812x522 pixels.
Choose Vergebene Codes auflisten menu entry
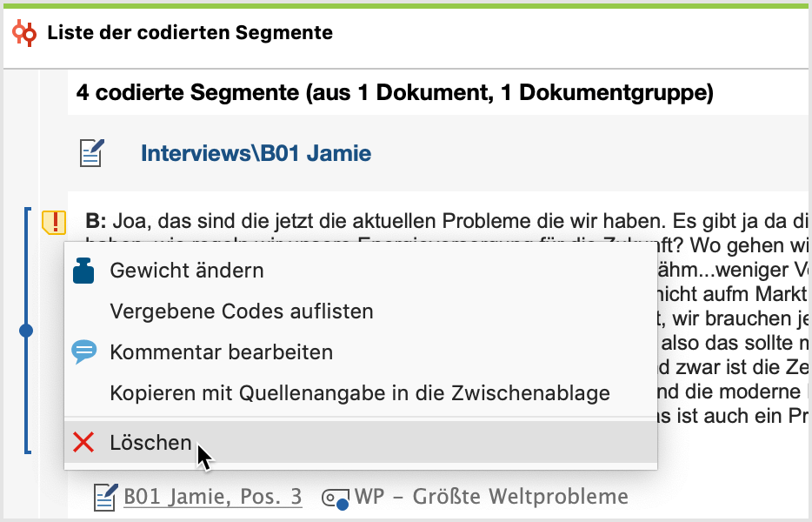[361, 311]
